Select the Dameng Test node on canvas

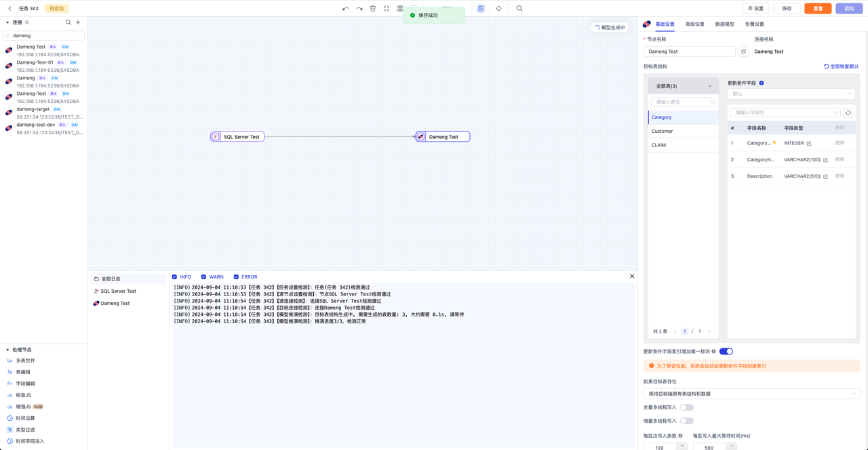click(443, 137)
